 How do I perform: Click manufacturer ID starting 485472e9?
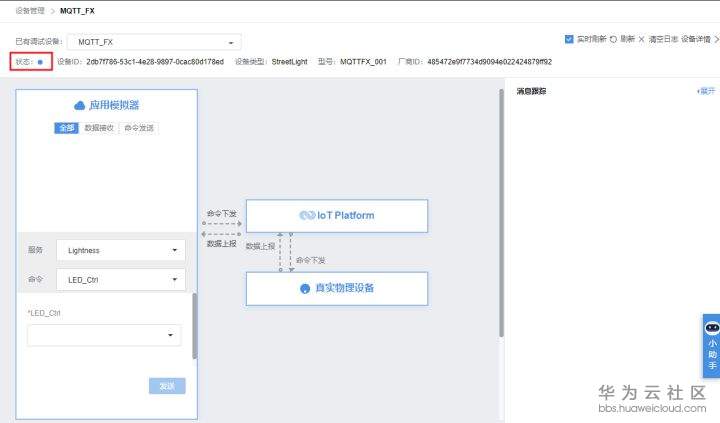489,62
